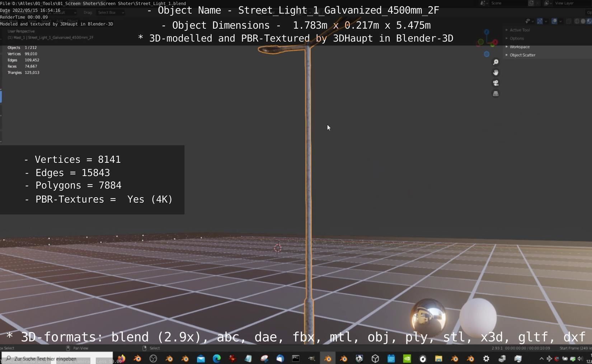Open the Mail app from the taskbar
The image size is (592, 364).
201,358
